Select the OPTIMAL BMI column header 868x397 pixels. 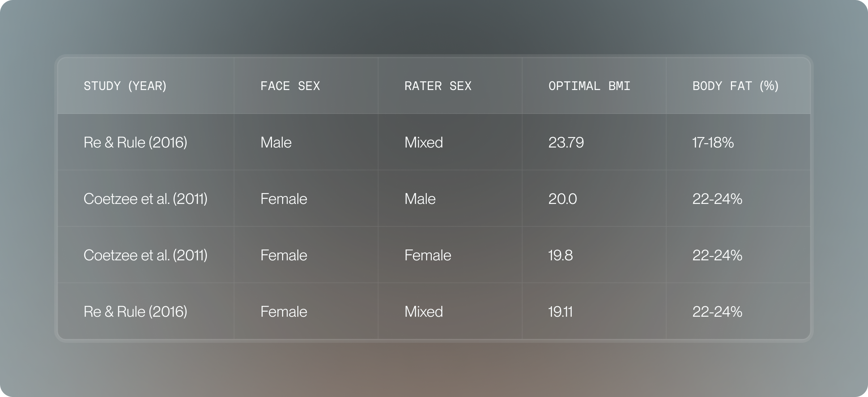click(x=589, y=86)
